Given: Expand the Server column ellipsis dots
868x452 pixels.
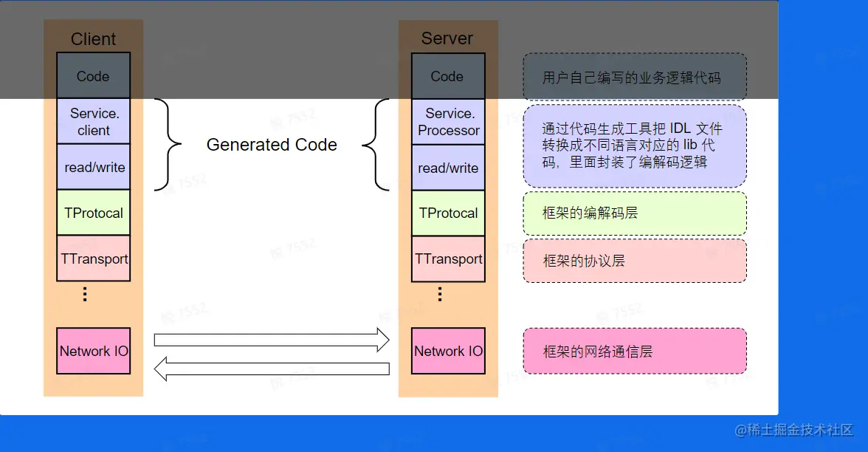Looking at the screenshot, I should click(439, 294).
